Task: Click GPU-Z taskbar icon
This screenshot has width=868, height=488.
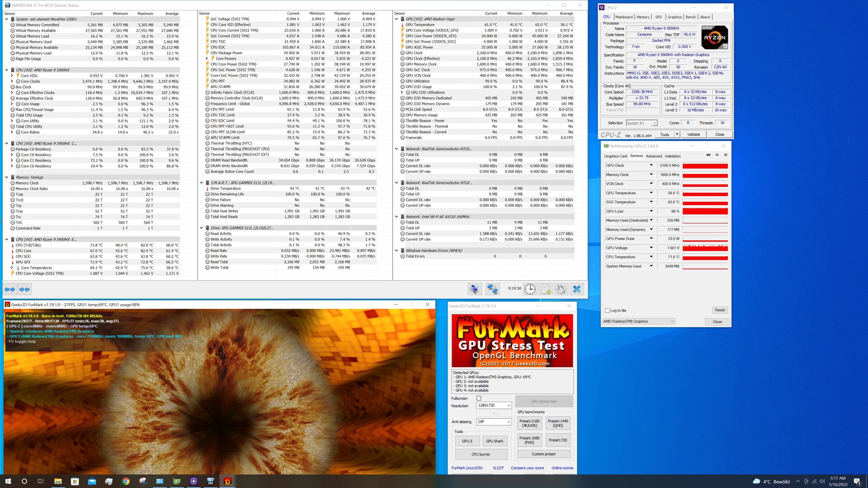Action: click(177, 481)
